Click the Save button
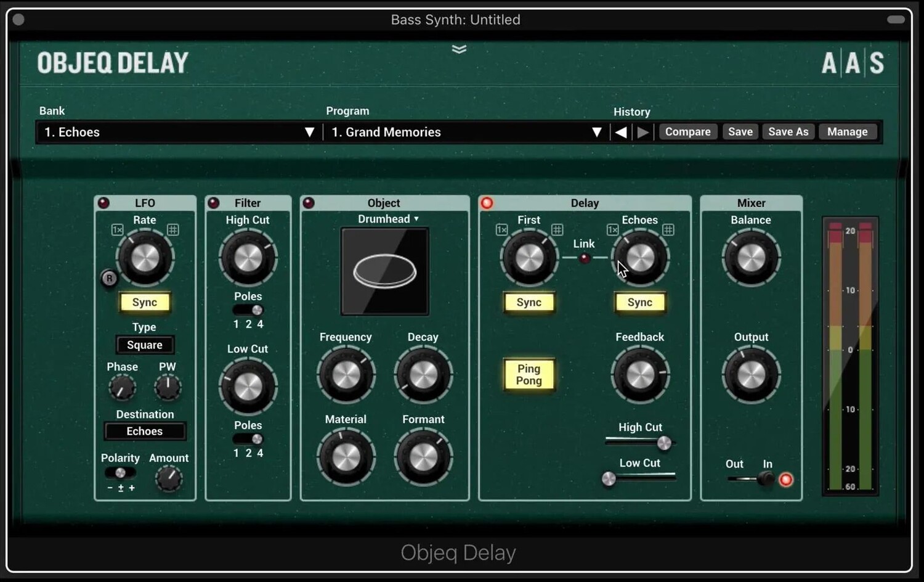The image size is (924, 582). [x=740, y=131]
